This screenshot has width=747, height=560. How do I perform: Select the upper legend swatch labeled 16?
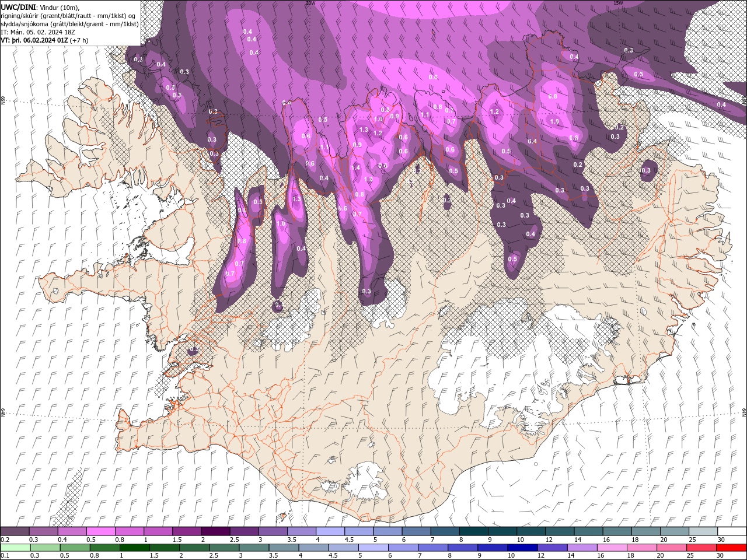click(617, 531)
